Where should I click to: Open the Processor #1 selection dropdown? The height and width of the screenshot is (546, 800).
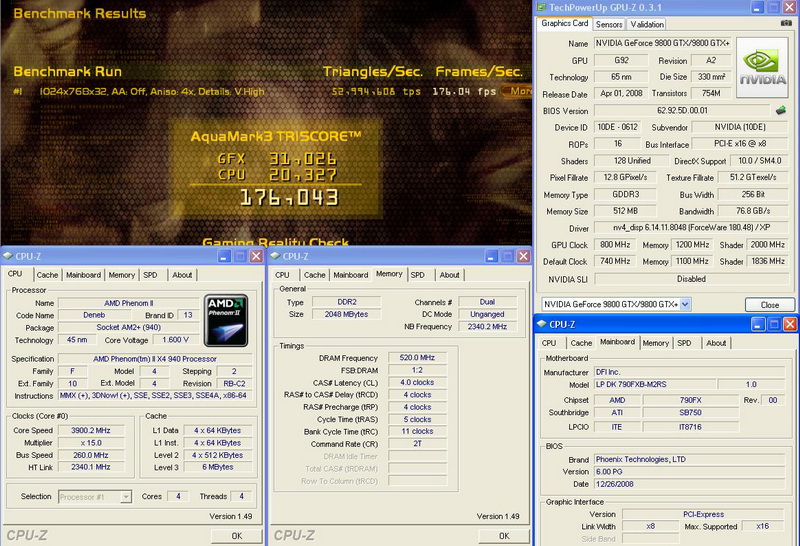coord(126,497)
